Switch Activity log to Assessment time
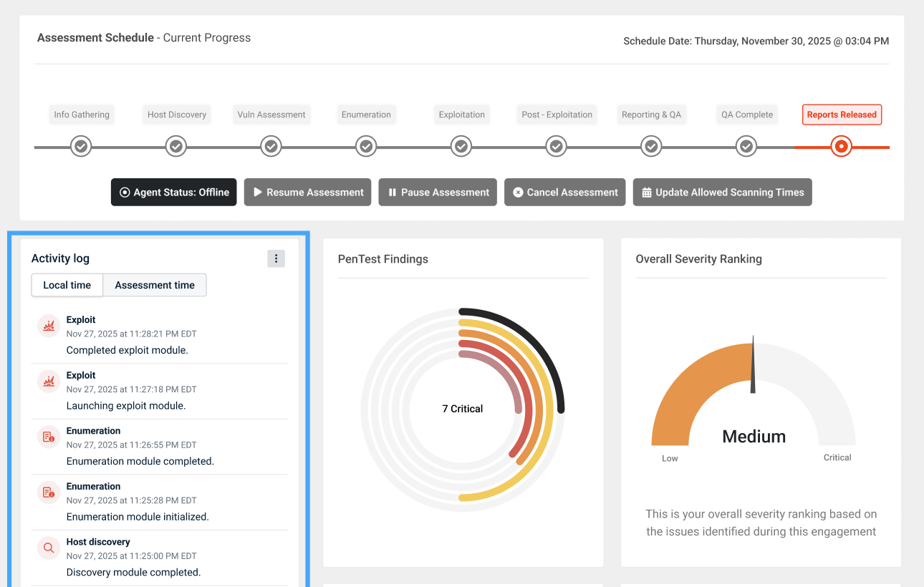Screen dimensions: 924x587 155,285
